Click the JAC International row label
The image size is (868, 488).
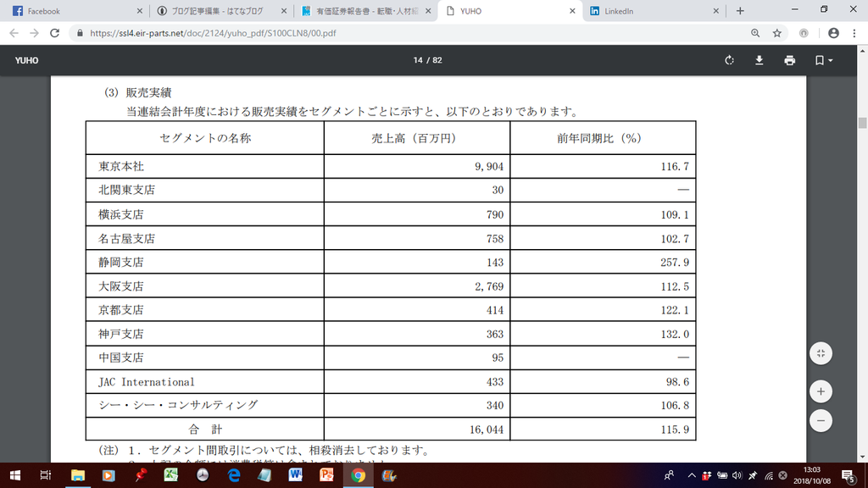click(146, 382)
